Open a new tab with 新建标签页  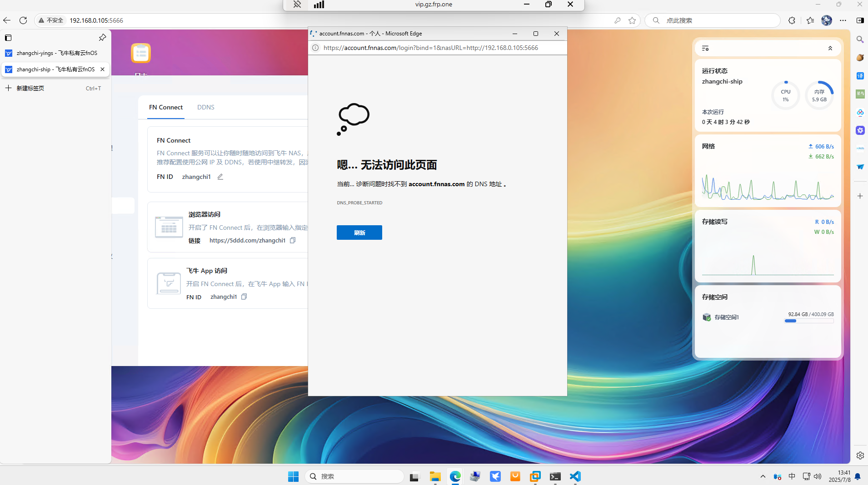click(x=55, y=88)
